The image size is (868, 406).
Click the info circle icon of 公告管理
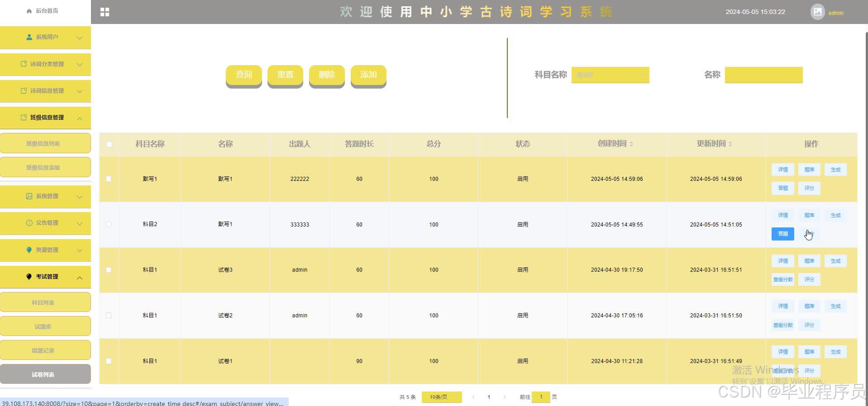coord(29,223)
